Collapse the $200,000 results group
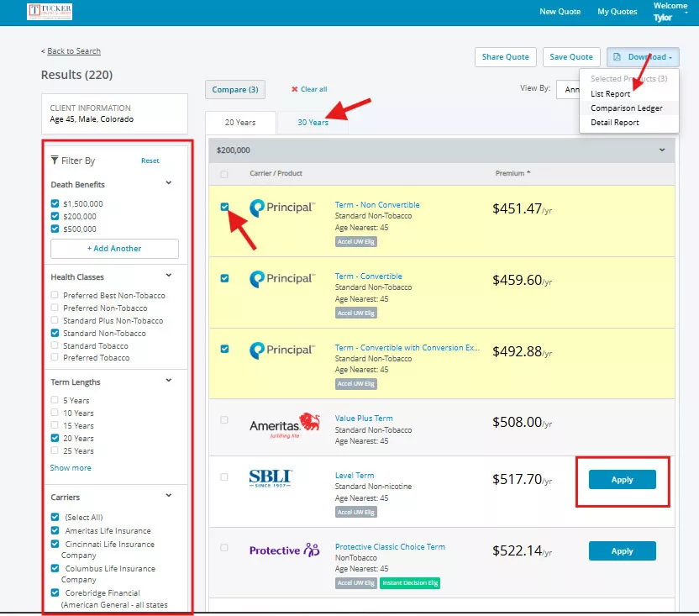 pos(662,150)
